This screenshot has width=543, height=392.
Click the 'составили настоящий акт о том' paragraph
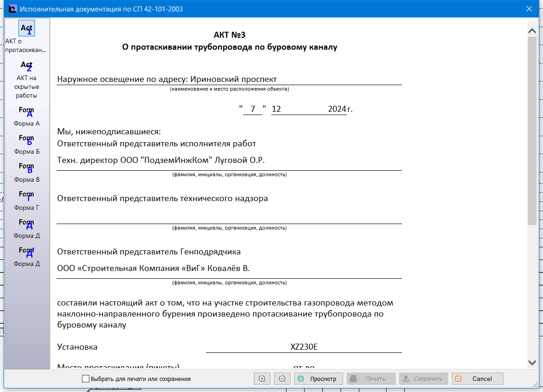click(225, 314)
